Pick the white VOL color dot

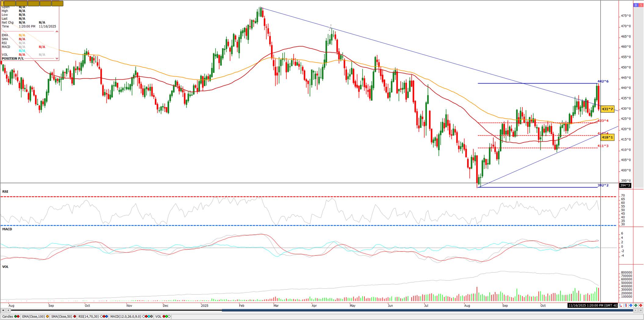[x=169, y=317]
